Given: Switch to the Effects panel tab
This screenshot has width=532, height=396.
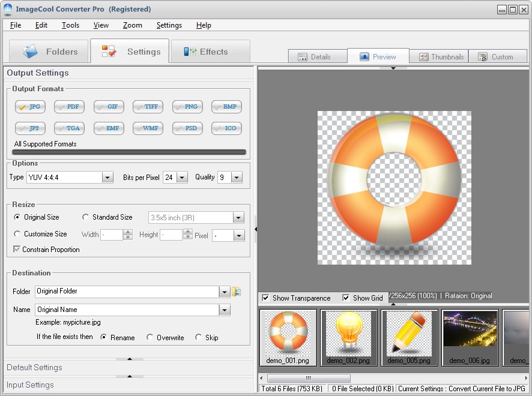Looking at the screenshot, I should tap(211, 52).
